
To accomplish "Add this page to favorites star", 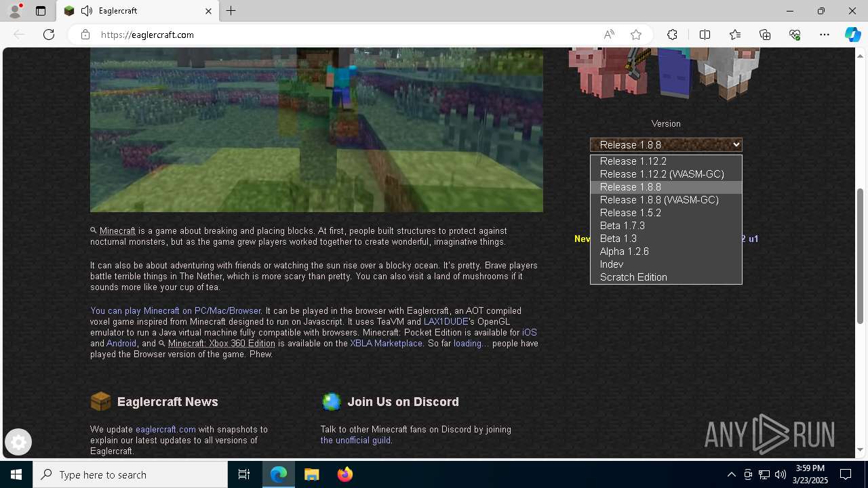I will (x=636, y=35).
